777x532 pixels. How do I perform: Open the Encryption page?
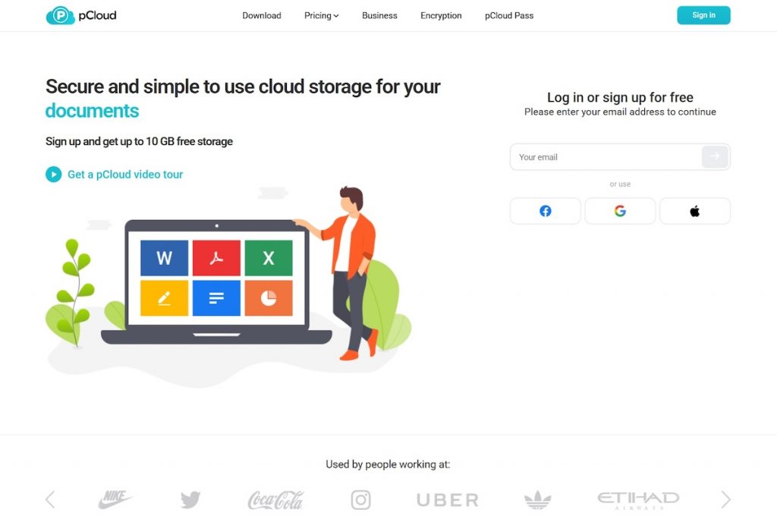(441, 16)
